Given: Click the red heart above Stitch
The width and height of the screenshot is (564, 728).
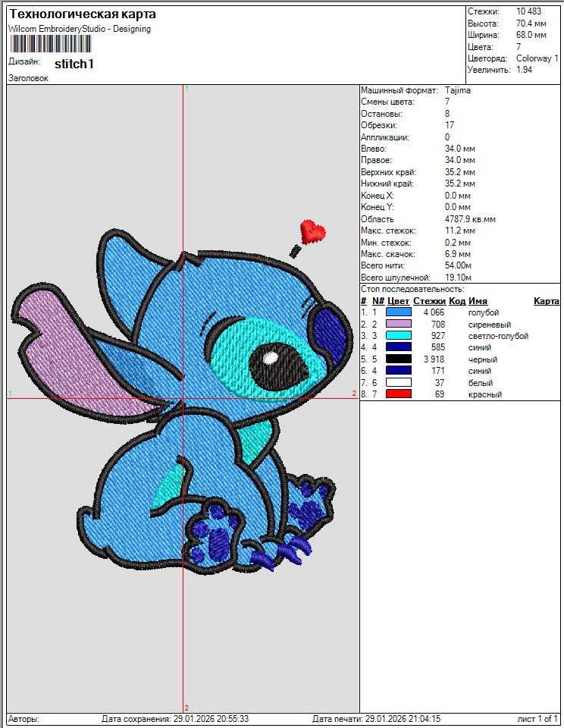Looking at the screenshot, I should click(x=312, y=231).
